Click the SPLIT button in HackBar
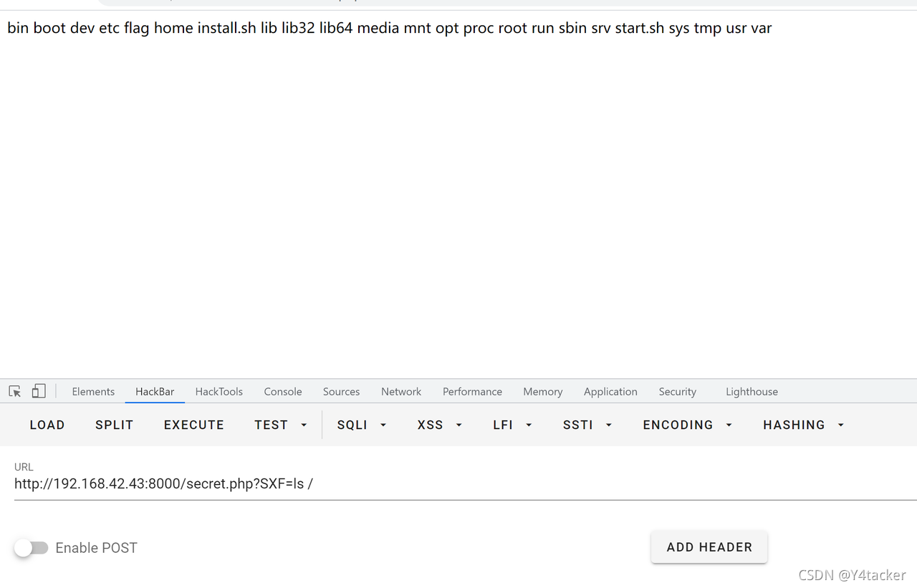Image resolution: width=917 pixels, height=588 pixels. (115, 425)
